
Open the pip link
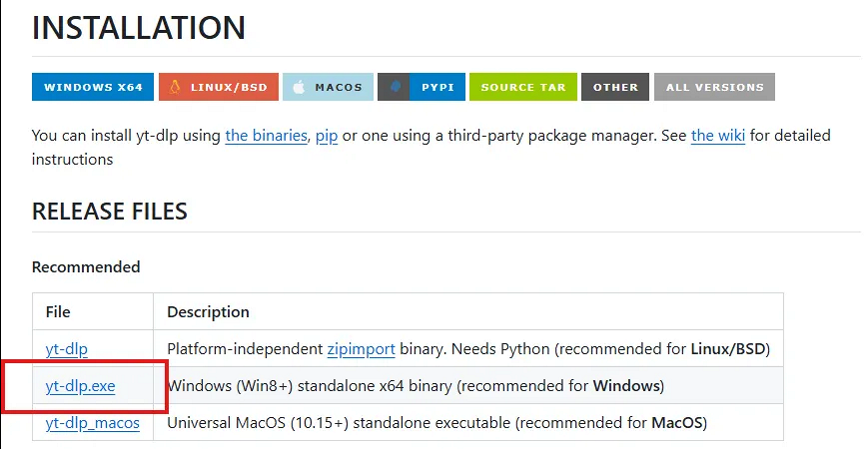pyautogui.click(x=327, y=136)
